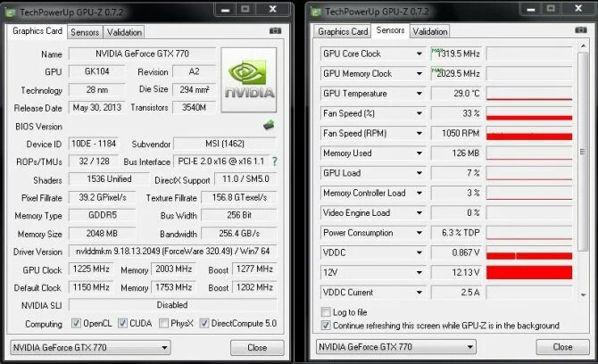Click the Bandwidth 256.4 GB/s field

(x=239, y=233)
